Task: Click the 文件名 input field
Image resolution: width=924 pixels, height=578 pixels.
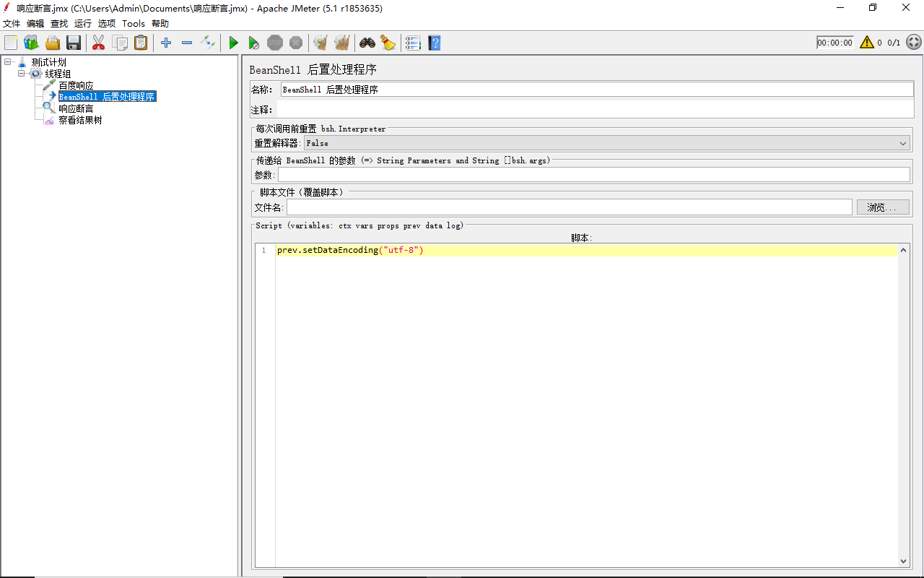Action: point(570,207)
